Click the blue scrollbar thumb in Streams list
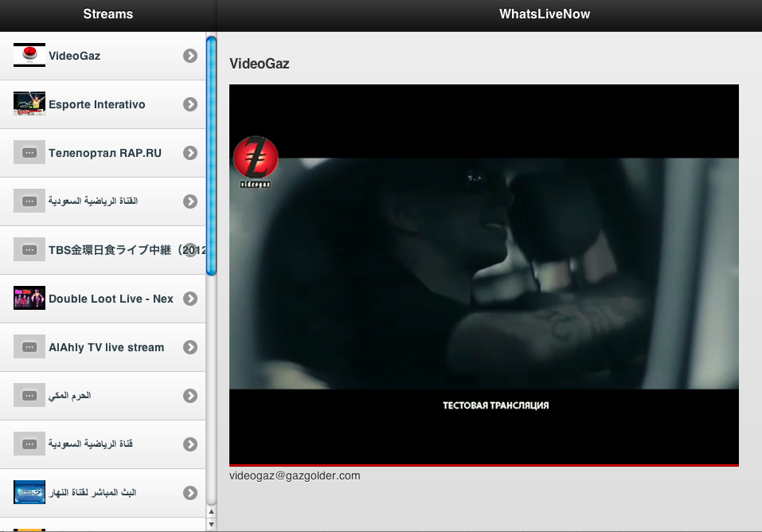Screen dimensions: 762x532 [211, 156]
